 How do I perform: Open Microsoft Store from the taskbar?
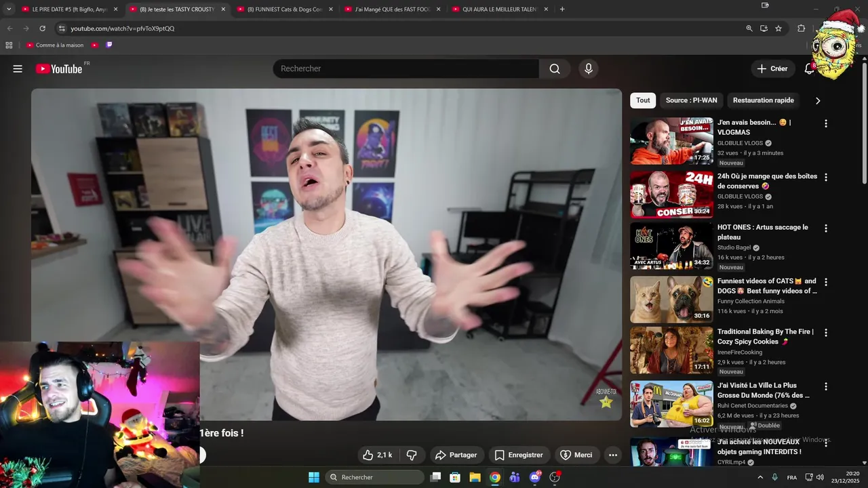455,477
